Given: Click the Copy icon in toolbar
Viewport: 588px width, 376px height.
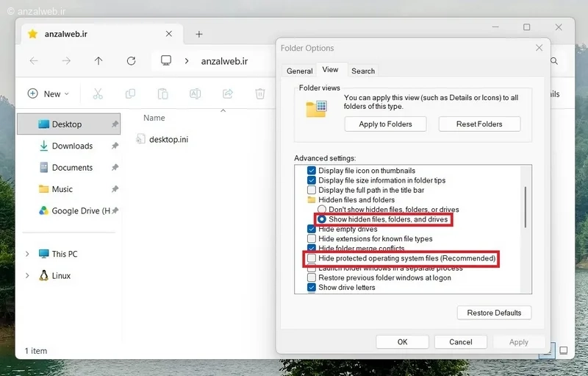Looking at the screenshot, I should coord(130,93).
